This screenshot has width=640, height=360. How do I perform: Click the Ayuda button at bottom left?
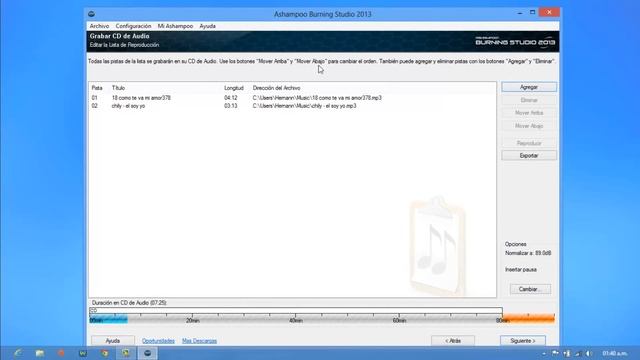click(x=113, y=340)
